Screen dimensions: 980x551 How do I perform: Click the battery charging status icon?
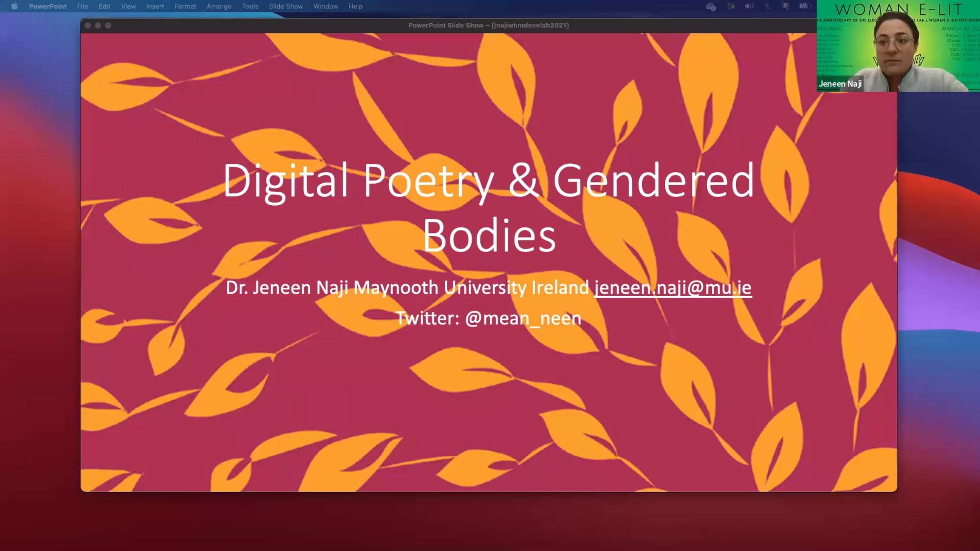804,6
